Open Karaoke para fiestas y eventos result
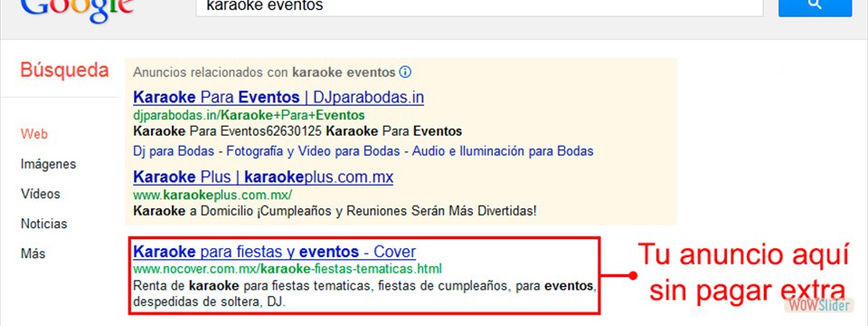The height and width of the screenshot is (326, 868). coord(275,252)
